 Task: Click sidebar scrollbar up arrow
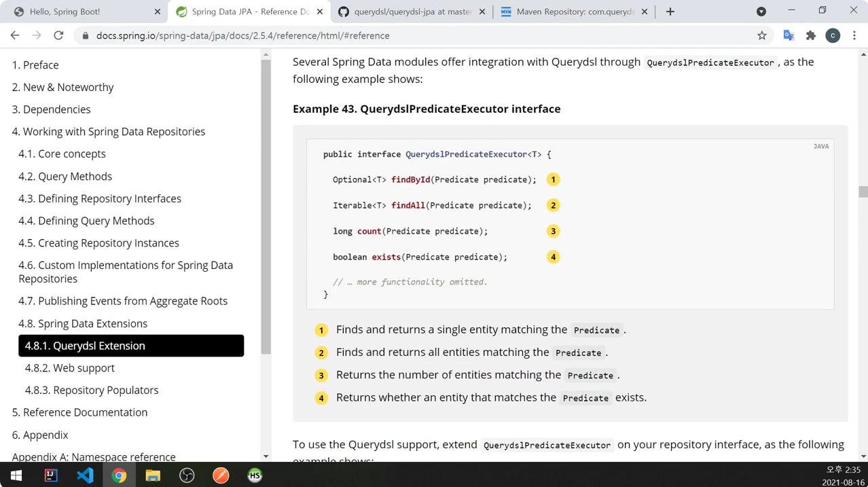point(266,54)
